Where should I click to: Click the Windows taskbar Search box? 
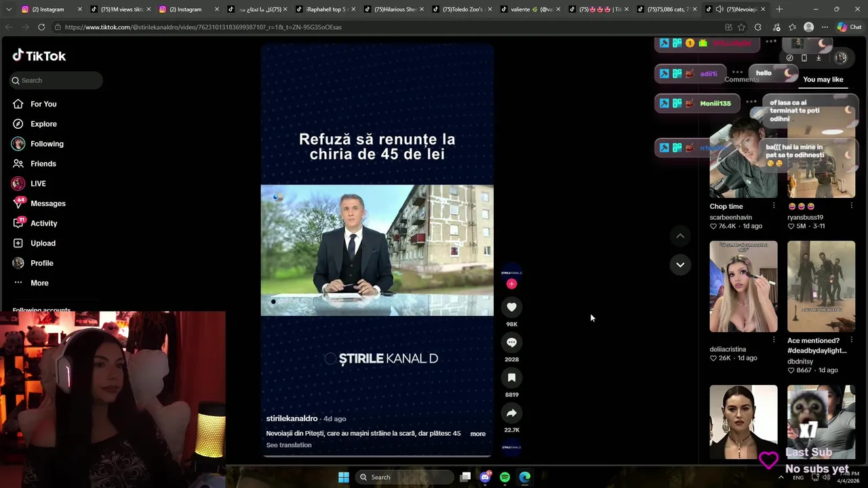tap(404, 477)
